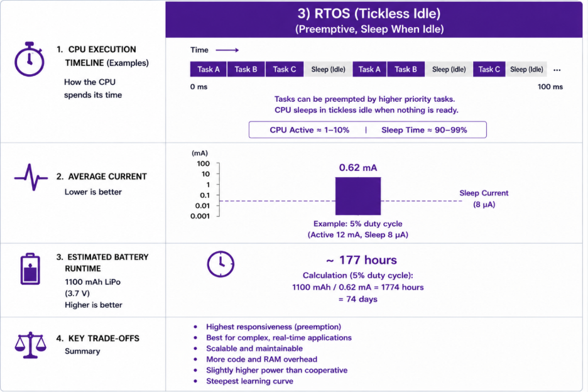
Task: Click the heartbeat pulse icon for Average Current
Action: click(x=31, y=177)
